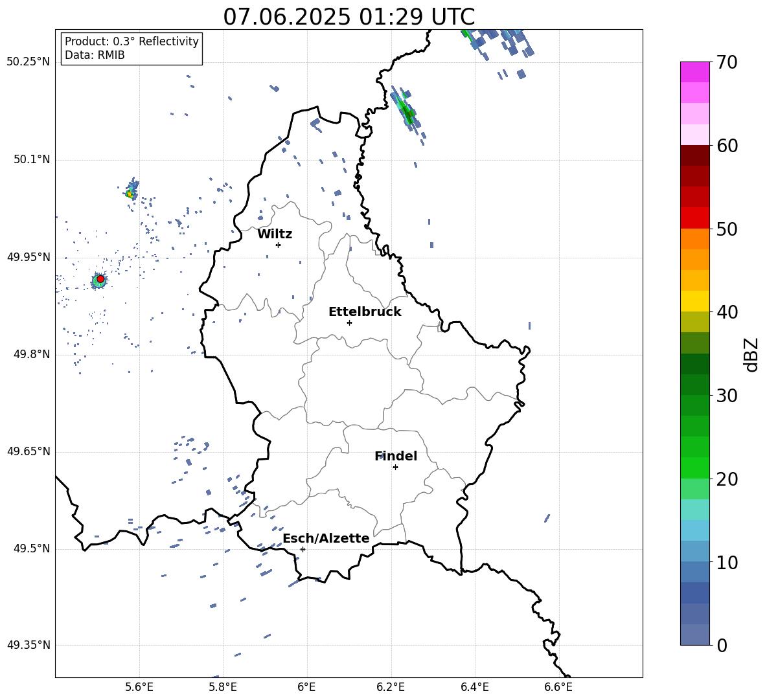This screenshot has width=767, height=700.
Task: Click the 6.6°E longitude tick label
Action: [558, 687]
